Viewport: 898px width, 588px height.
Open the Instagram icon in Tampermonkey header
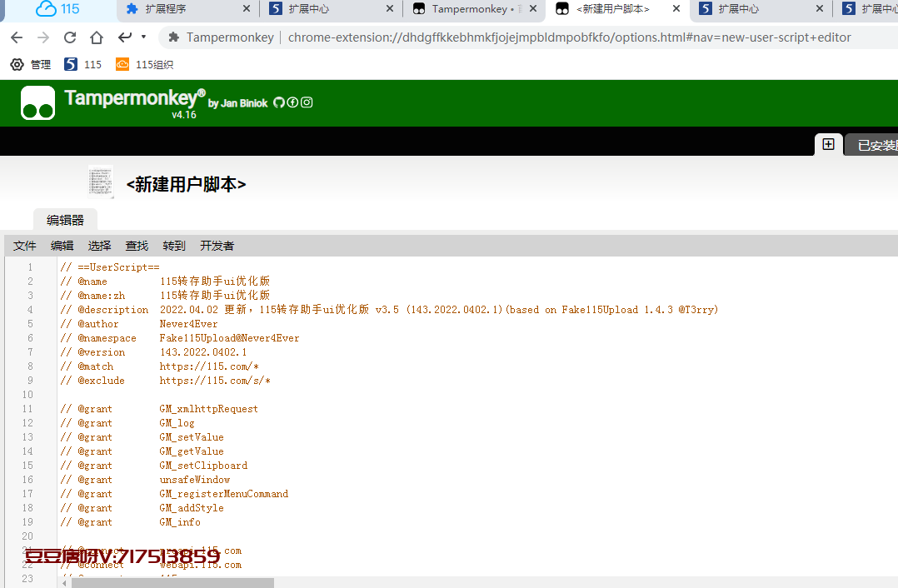click(x=307, y=102)
